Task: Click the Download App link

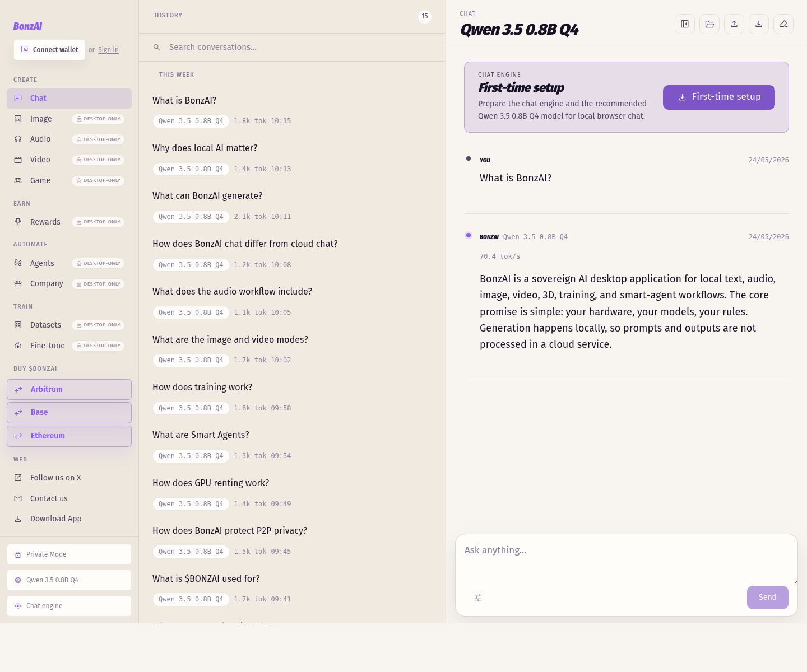Action: [x=69, y=519]
